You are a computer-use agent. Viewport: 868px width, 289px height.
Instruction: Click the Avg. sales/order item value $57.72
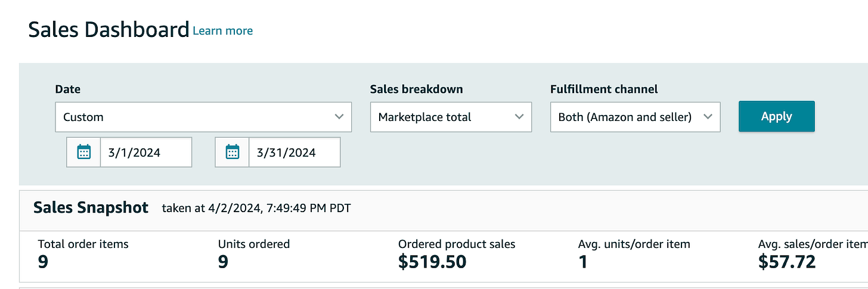click(787, 262)
